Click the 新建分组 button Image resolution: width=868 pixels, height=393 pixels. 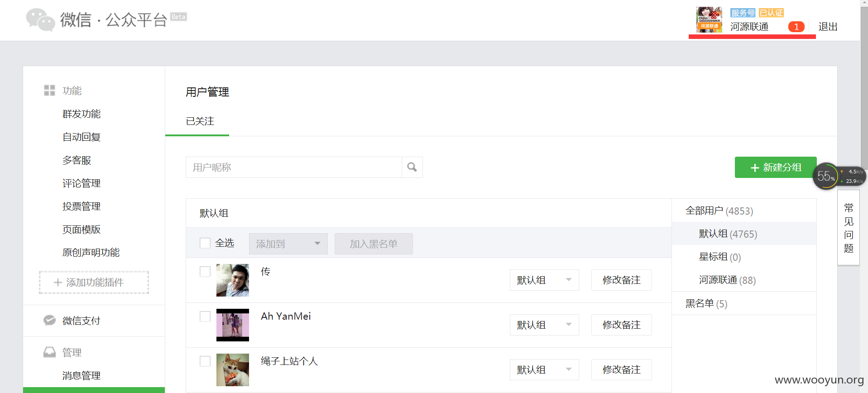click(776, 168)
